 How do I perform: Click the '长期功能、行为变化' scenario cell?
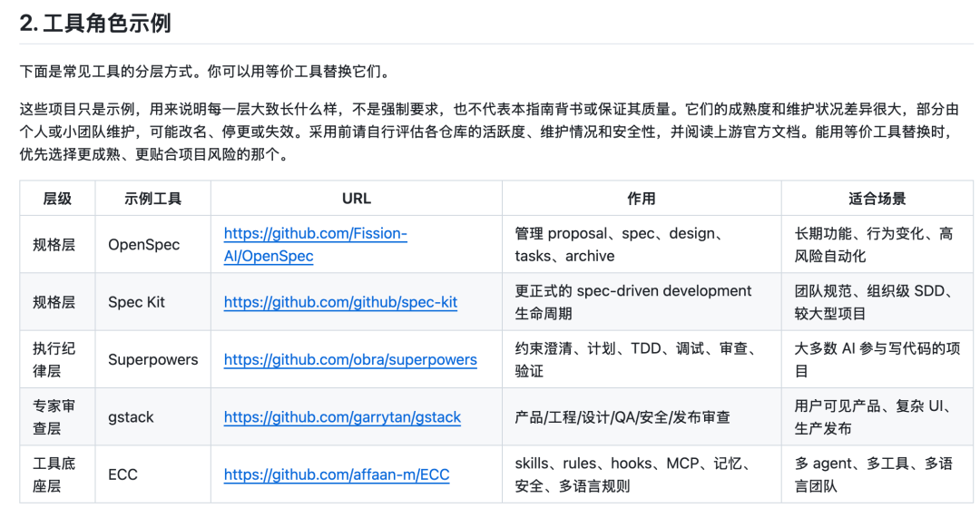pyautogui.click(x=877, y=244)
